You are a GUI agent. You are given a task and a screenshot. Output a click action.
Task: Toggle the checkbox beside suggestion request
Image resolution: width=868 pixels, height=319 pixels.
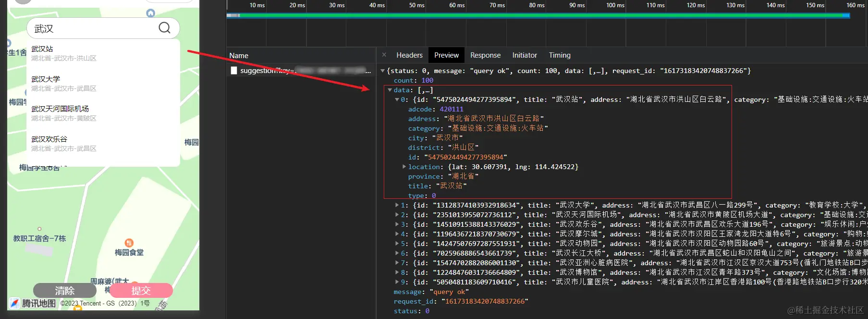234,71
